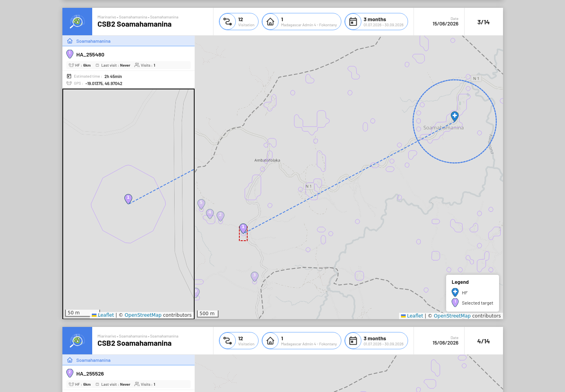Select target marker 2 on the main map
Screen dimensions: 565x392
pos(221,216)
